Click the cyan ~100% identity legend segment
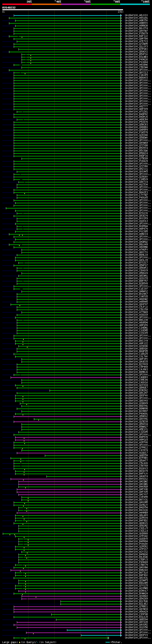152x644 pixels. click(x=135, y=4)
